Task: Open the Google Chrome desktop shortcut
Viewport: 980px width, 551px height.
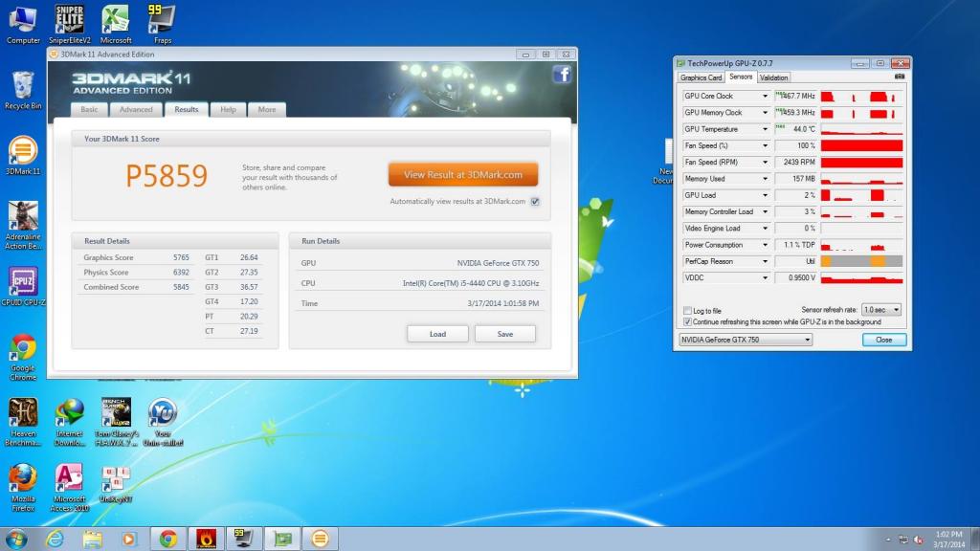Action: (23, 358)
